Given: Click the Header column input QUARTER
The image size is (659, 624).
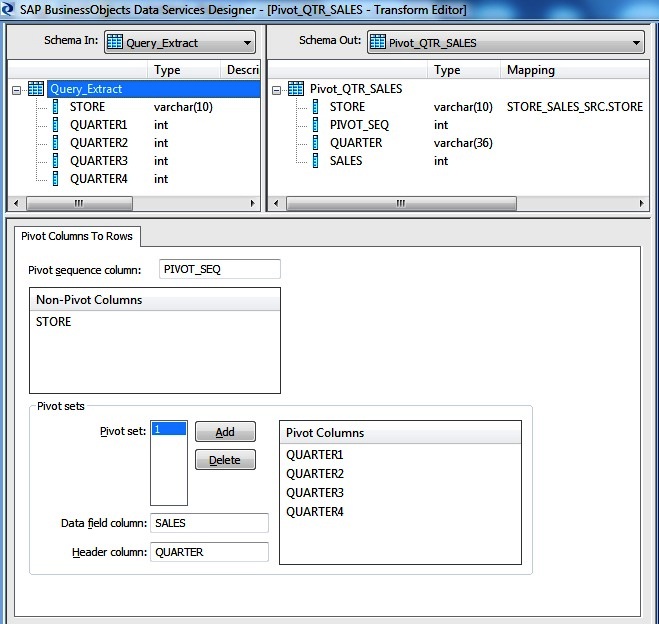Looking at the screenshot, I should tap(209, 552).
